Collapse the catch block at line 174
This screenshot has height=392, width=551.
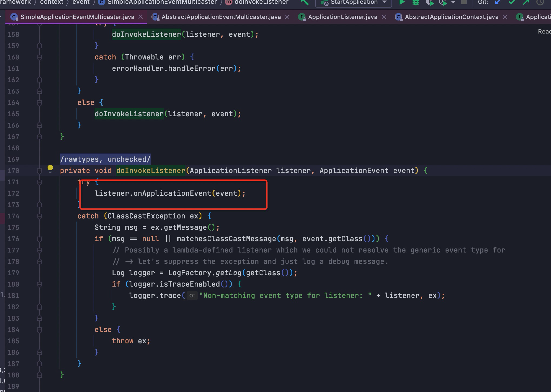pyautogui.click(x=39, y=216)
